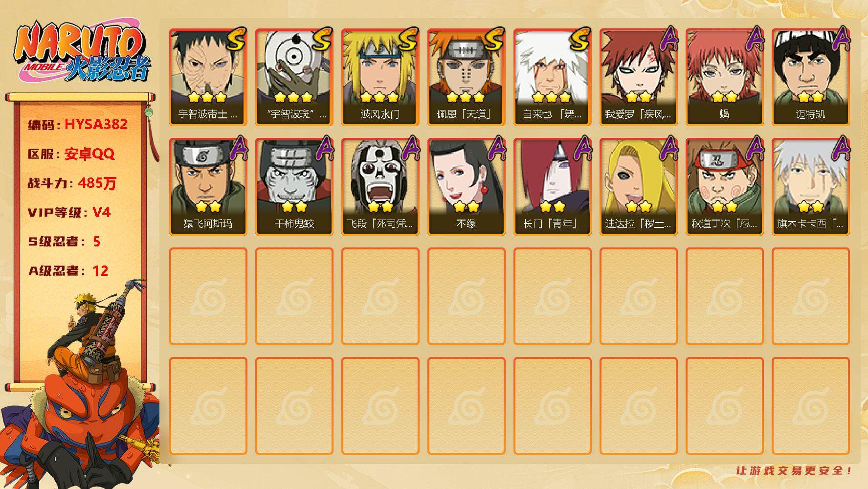Click the 迪达拉 blonde ninja card
This screenshot has width=868, height=489.
(638, 186)
